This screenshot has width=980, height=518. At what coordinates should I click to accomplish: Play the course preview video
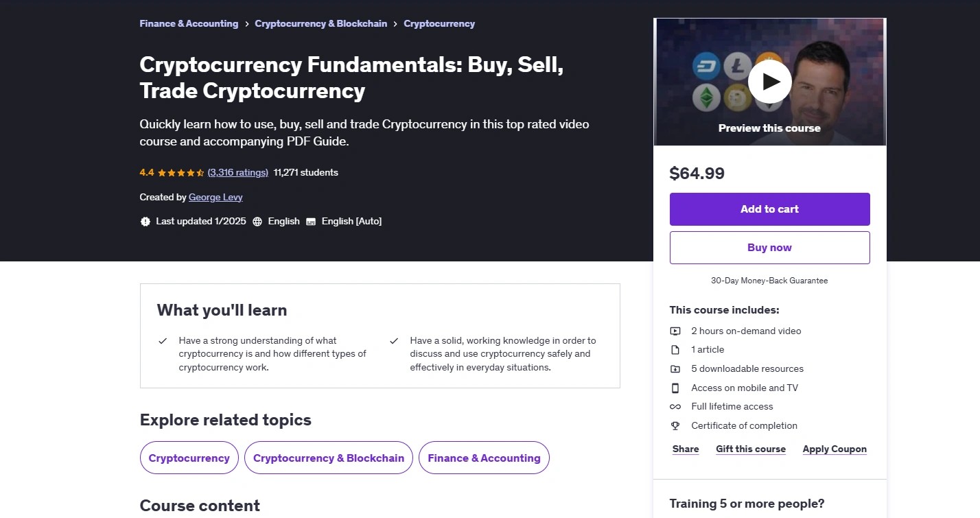click(769, 82)
